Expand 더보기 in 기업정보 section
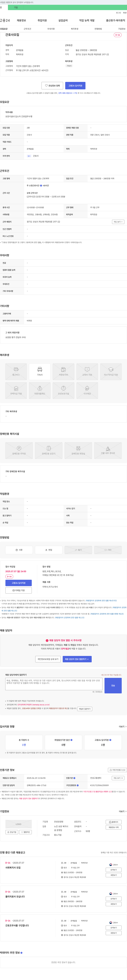The width and height of the screenshot is (127, 980). [123, 812]
